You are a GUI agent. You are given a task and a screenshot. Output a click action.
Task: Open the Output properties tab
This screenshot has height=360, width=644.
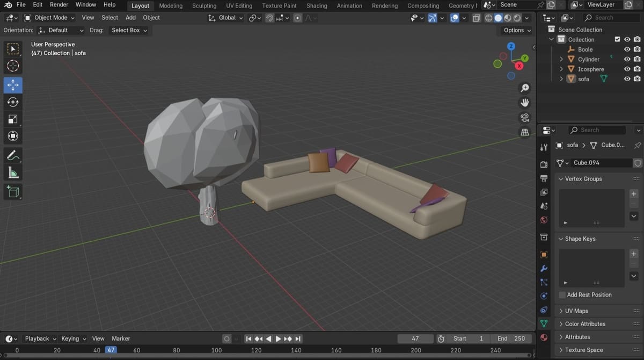tap(544, 178)
